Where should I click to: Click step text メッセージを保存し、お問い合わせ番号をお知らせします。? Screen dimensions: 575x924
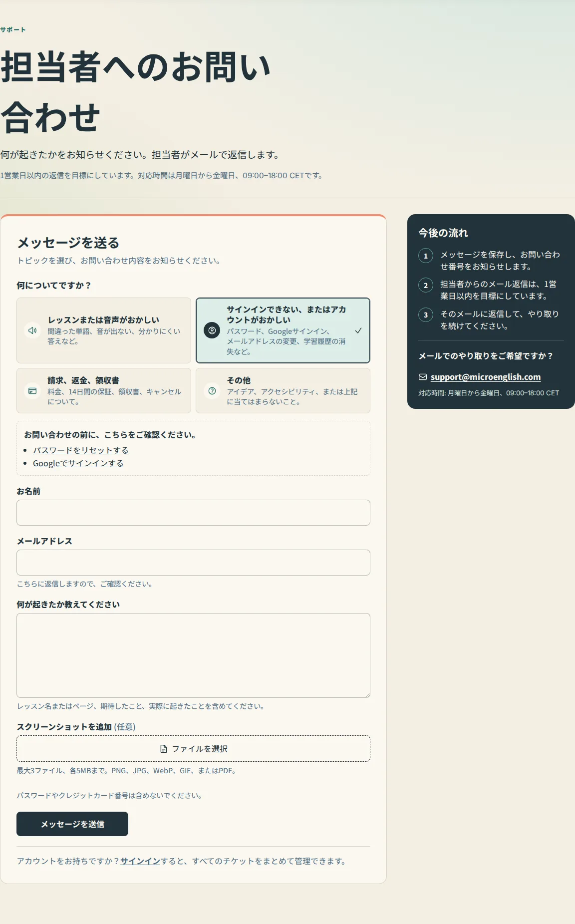pyautogui.click(x=500, y=261)
